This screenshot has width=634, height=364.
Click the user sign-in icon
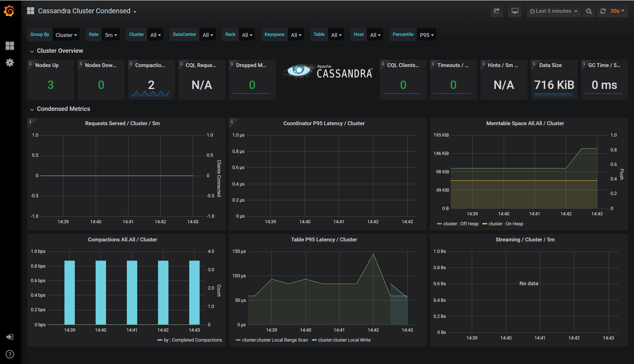tap(10, 337)
